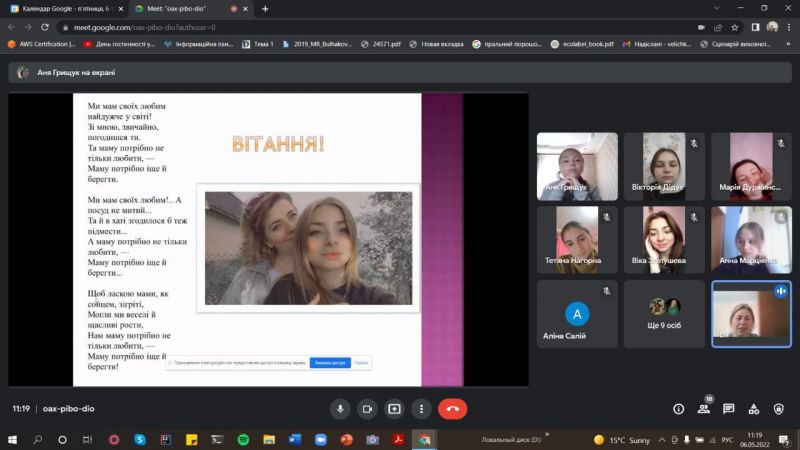Screen dimensions: 800x450
Task: Open Надіслані - velichk... bookmark
Action: point(657,44)
